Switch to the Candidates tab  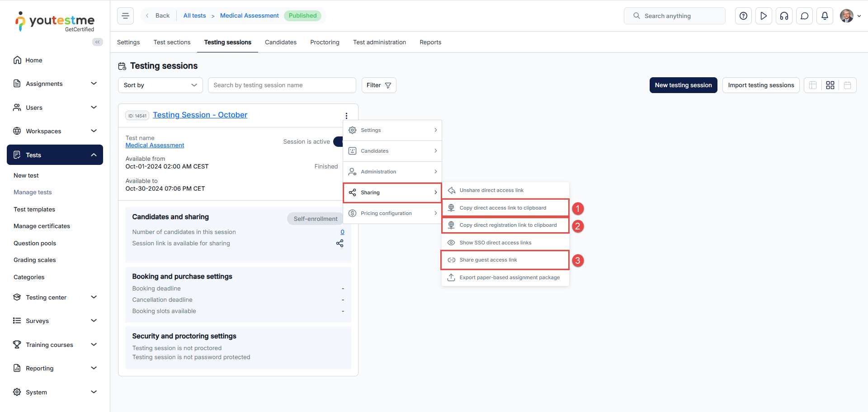point(280,42)
